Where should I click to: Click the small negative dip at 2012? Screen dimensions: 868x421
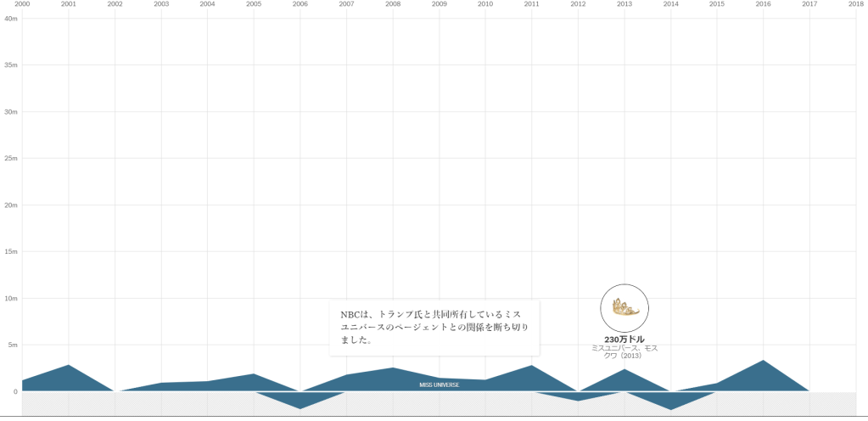click(578, 396)
